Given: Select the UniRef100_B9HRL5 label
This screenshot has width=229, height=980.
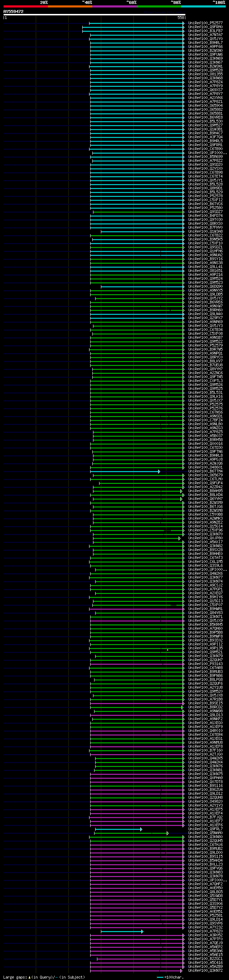Looking at the screenshot, I should pos(205,141).
